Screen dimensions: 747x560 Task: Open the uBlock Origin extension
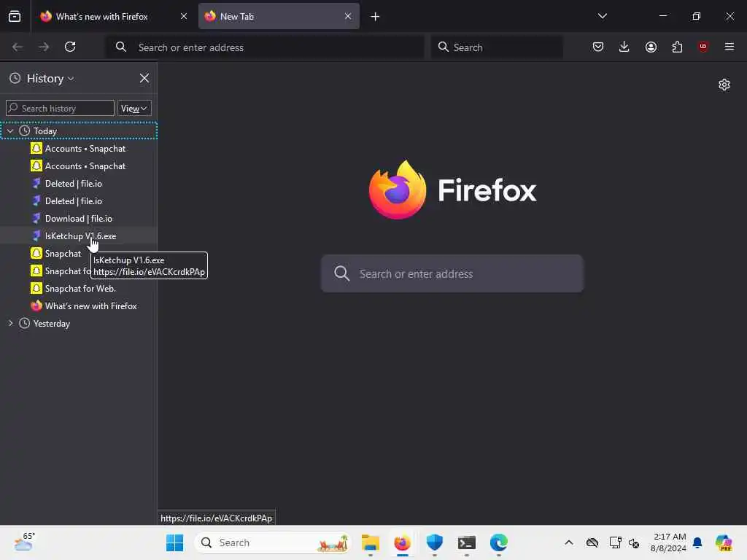703,47
